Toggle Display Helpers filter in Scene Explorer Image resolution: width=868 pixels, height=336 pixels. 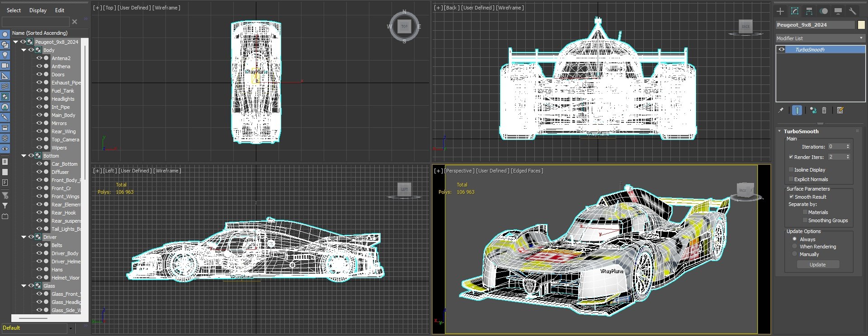pyautogui.click(x=5, y=76)
